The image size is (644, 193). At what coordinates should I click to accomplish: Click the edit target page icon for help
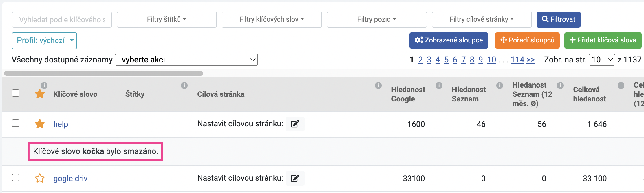[295, 124]
